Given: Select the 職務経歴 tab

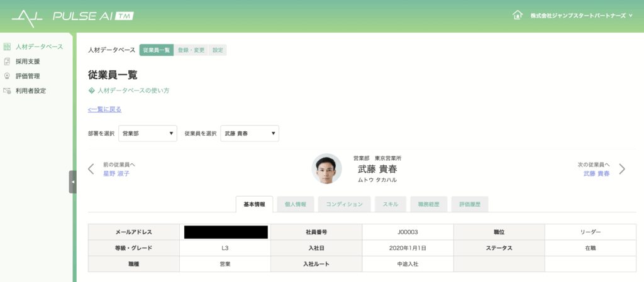Looking at the screenshot, I should tap(429, 204).
